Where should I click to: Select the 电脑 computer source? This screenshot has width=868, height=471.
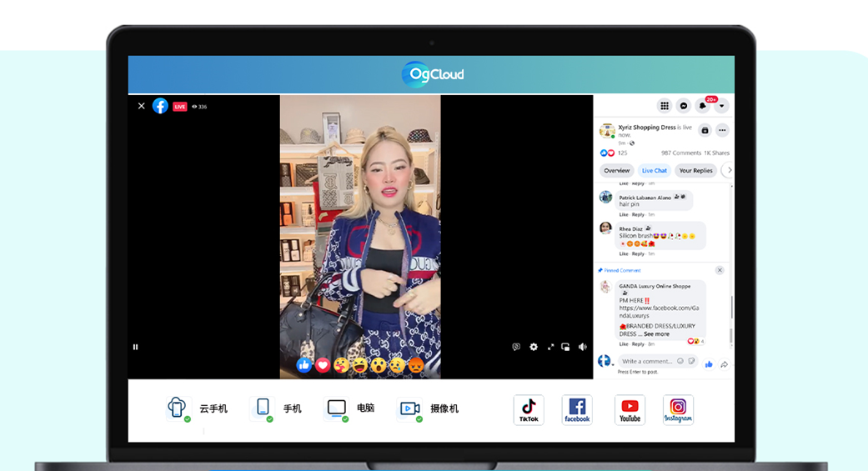350,408
